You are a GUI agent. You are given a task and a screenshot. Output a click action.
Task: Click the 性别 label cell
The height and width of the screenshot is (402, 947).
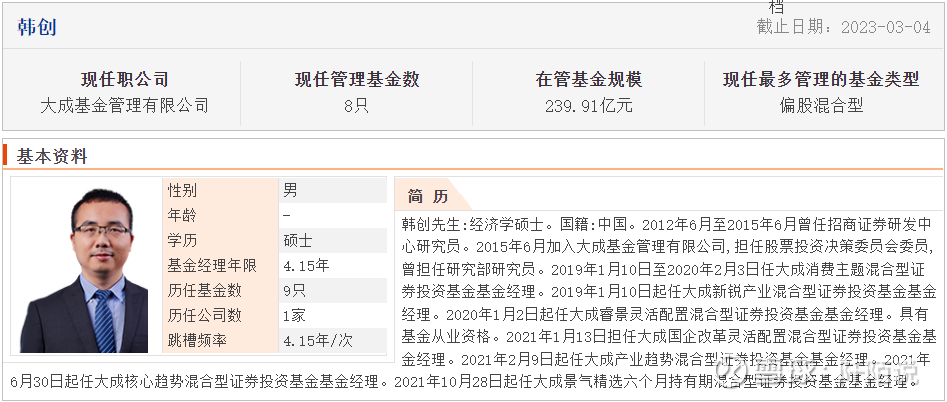coord(220,191)
